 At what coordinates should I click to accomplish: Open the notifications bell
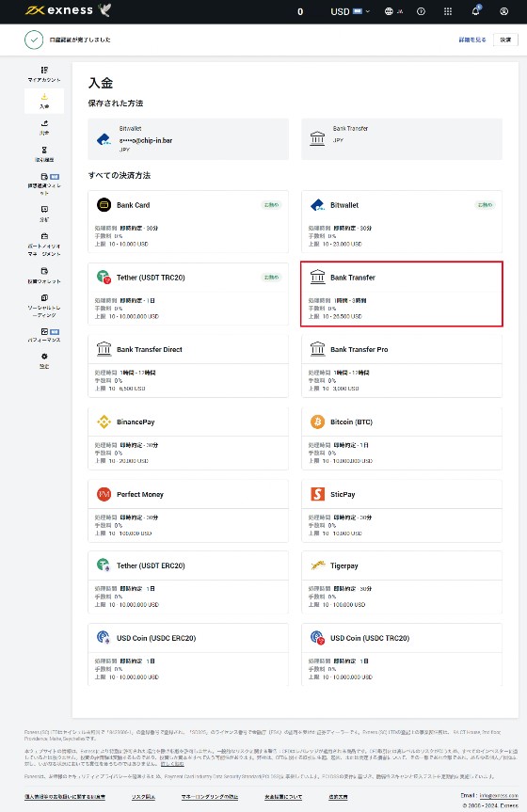tap(475, 11)
